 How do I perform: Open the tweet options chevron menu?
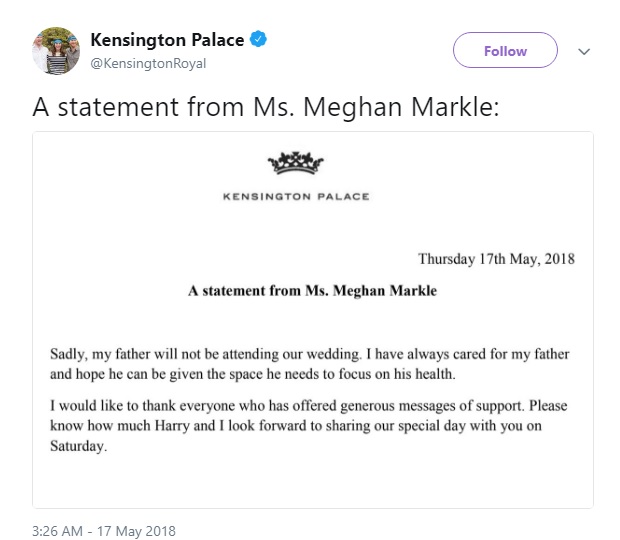(585, 50)
